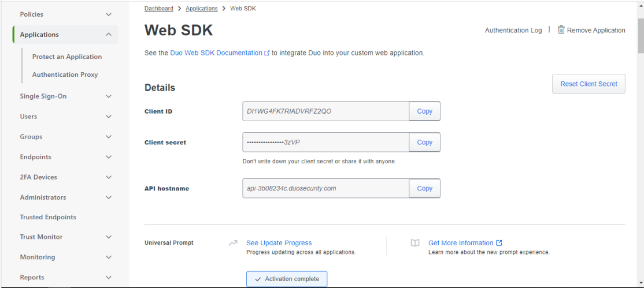Open Duo Web SDK Documentation link
Image resolution: width=644 pixels, height=288 pixels.
coord(216,53)
